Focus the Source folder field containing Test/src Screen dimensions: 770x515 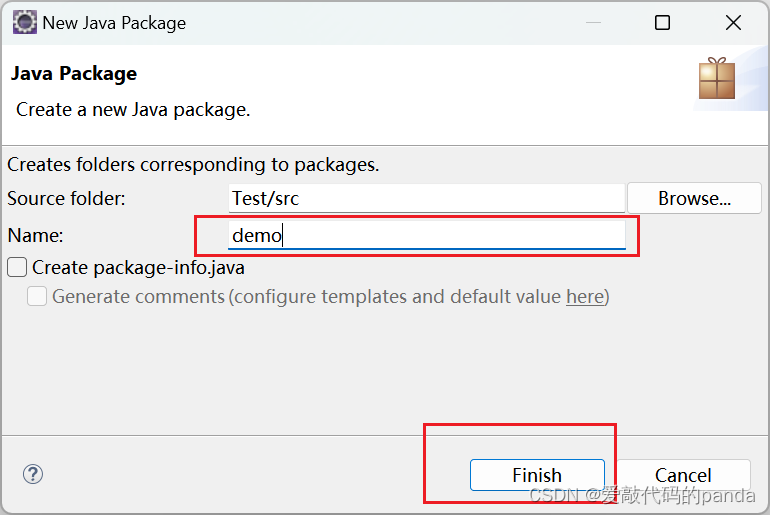[x=426, y=198]
